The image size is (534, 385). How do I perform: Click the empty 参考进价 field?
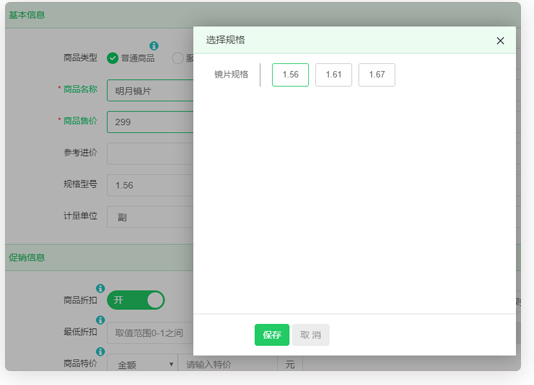pos(150,153)
